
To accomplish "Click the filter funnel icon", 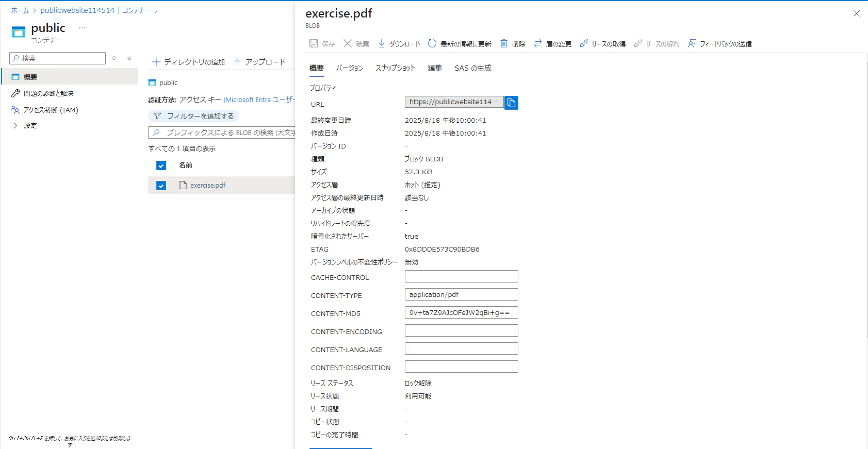I will click(157, 116).
